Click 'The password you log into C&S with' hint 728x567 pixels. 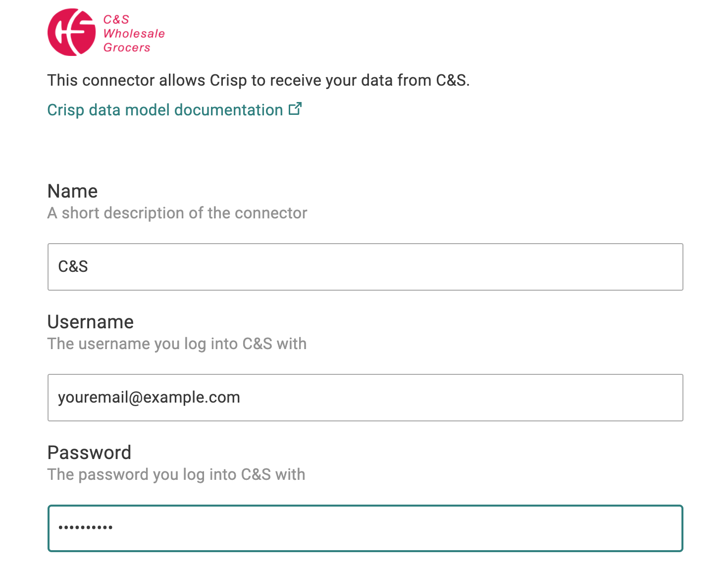tap(176, 474)
